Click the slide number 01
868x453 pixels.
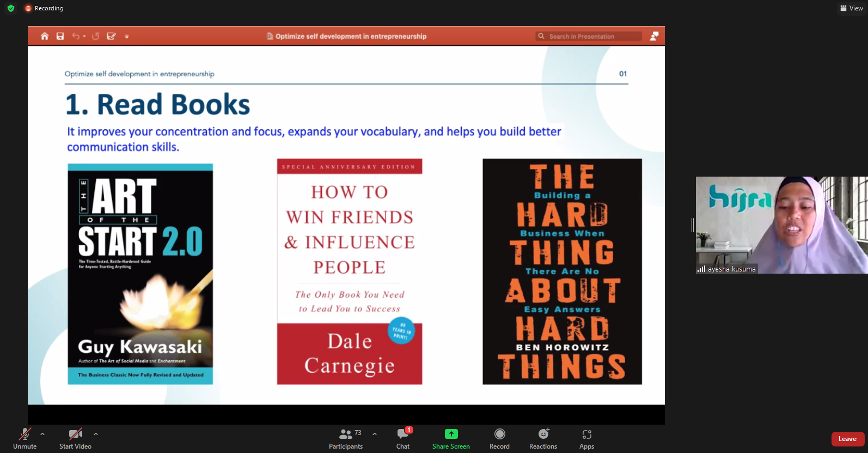(623, 74)
